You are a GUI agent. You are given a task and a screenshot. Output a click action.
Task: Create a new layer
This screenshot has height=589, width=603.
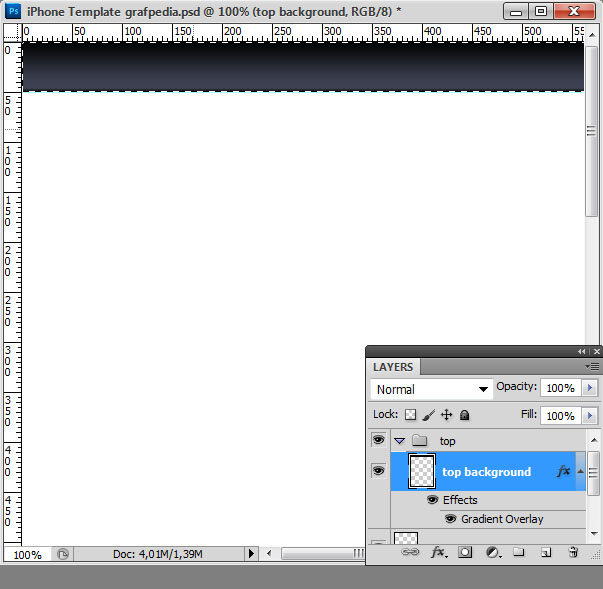pos(546,553)
